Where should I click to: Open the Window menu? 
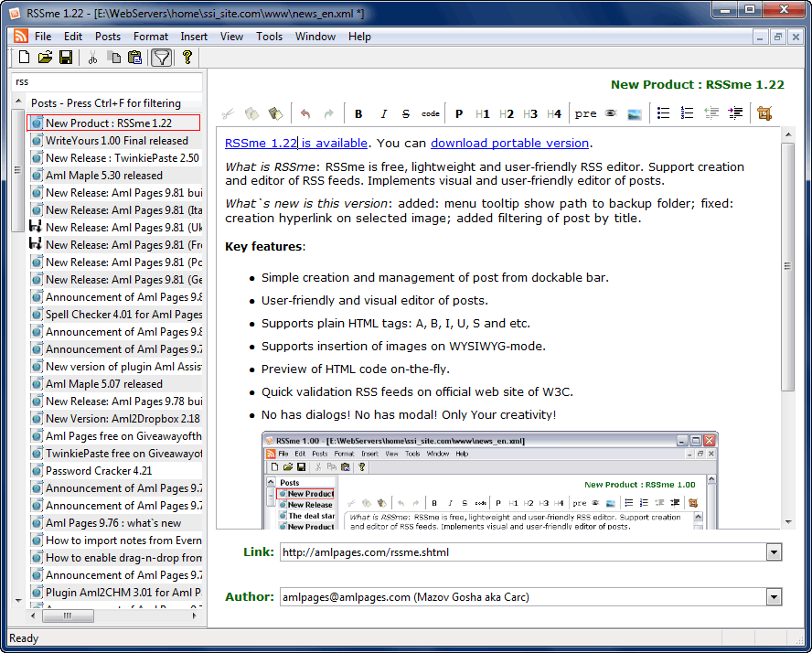[x=315, y=37]
